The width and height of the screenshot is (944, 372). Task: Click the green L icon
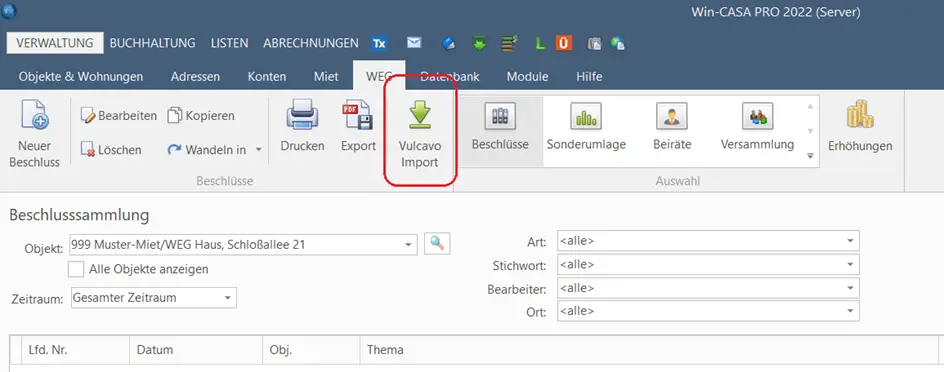click(541, 43)
